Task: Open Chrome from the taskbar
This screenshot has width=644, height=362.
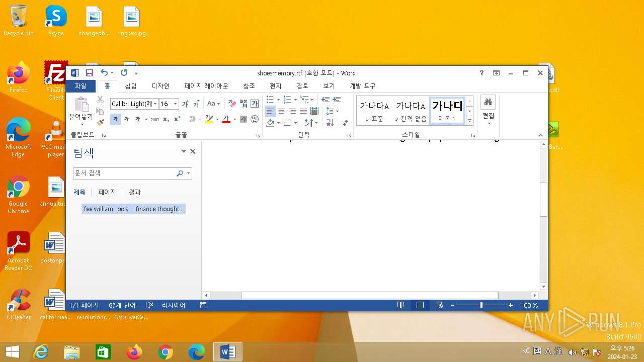Action: click(165, 352)
